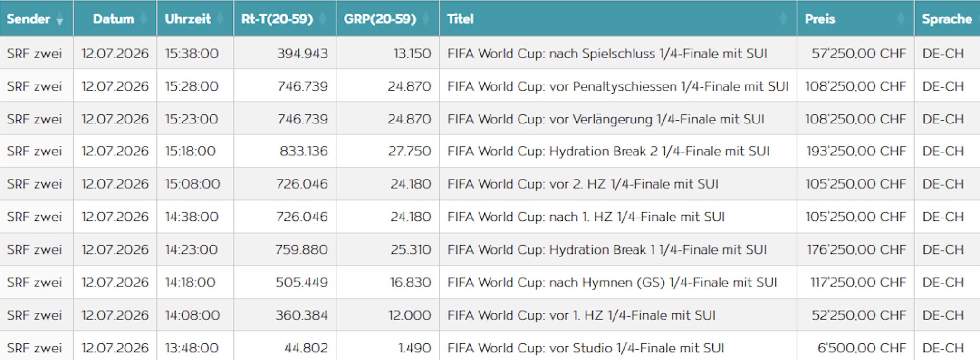Click the Datum column sort icon
The image size is (980, 360).
click(x=144, y=19)
